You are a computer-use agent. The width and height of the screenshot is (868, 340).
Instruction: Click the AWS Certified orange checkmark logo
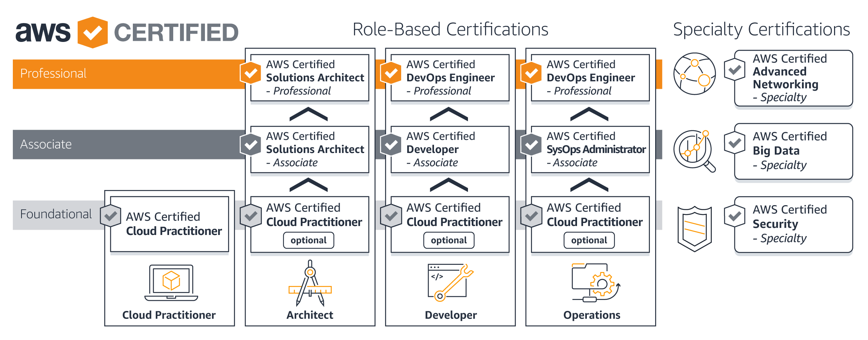coord(92,32)
